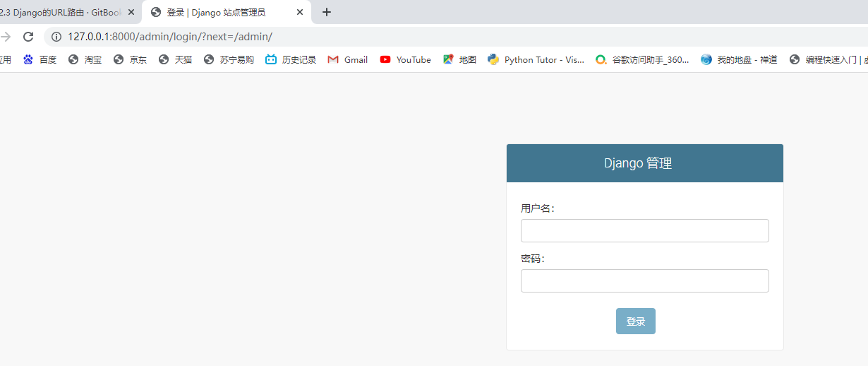Image resolution: width=868 pixels, height=366 pixels.
Task: Click the forward navigation arrow
Action: [x=5, y=37]
